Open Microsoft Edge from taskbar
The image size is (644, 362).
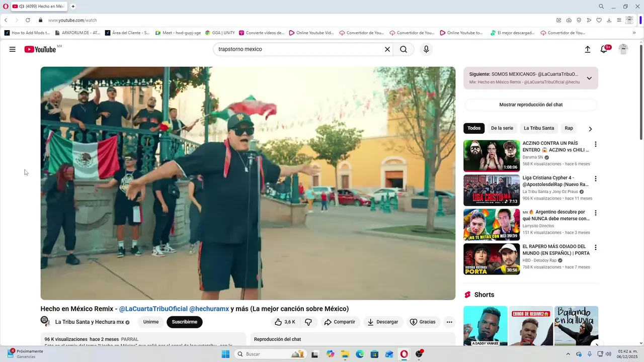[360, 354]
